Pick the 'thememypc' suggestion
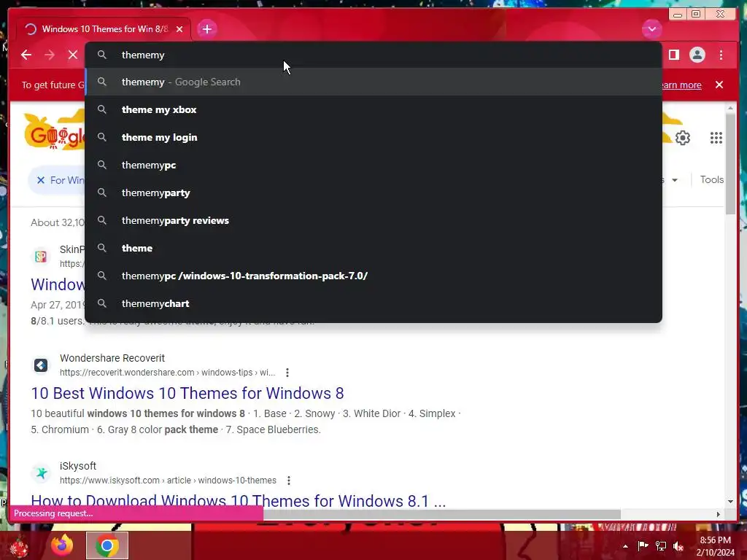 pyautogui.click(x=373, y=165)
